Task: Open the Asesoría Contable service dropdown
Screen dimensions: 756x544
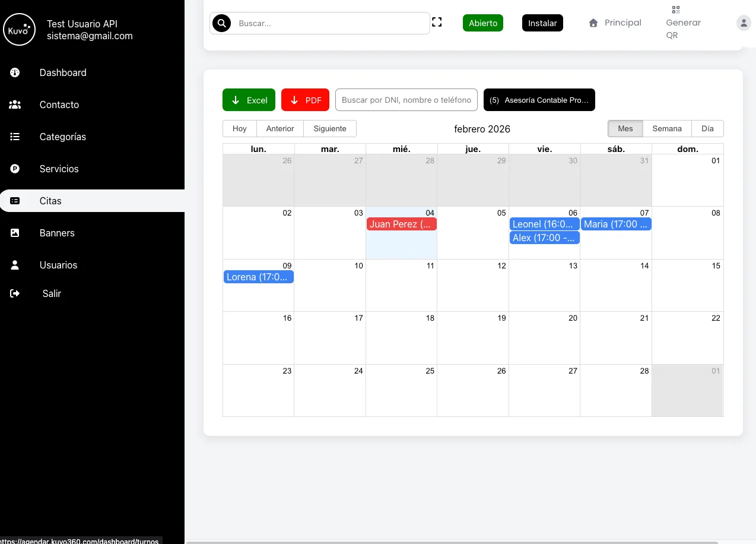Action: [x=539, y=100]
